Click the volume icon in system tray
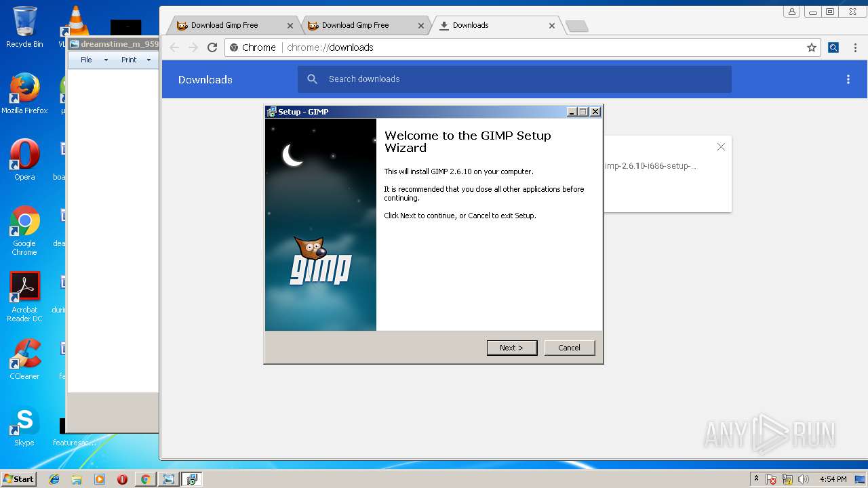The image size is (868, 488). point(804,479)
